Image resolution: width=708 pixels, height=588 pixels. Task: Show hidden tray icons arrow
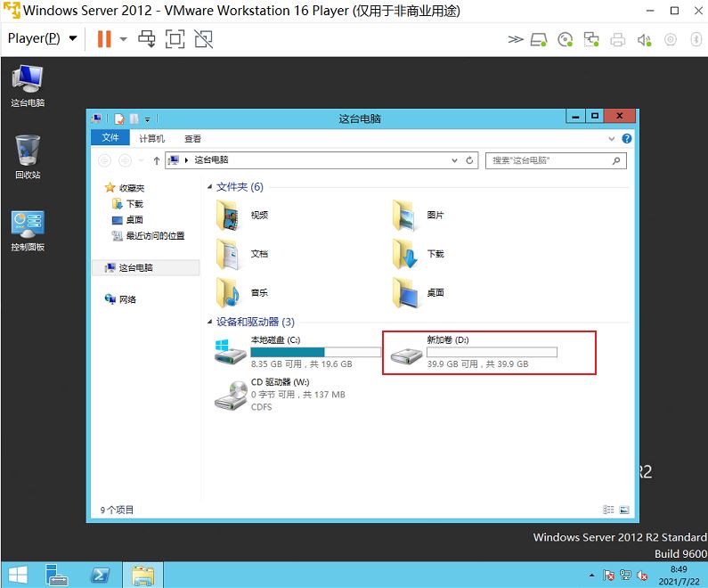pyautogui.click(x=591, y=576)
